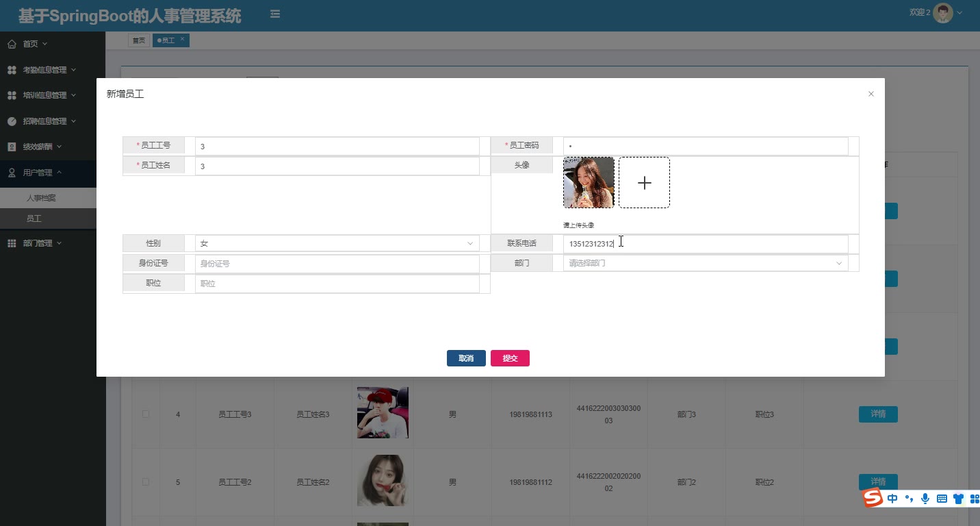Open the four-squares toolbox icon on IME bar

(x=975, y=499)
